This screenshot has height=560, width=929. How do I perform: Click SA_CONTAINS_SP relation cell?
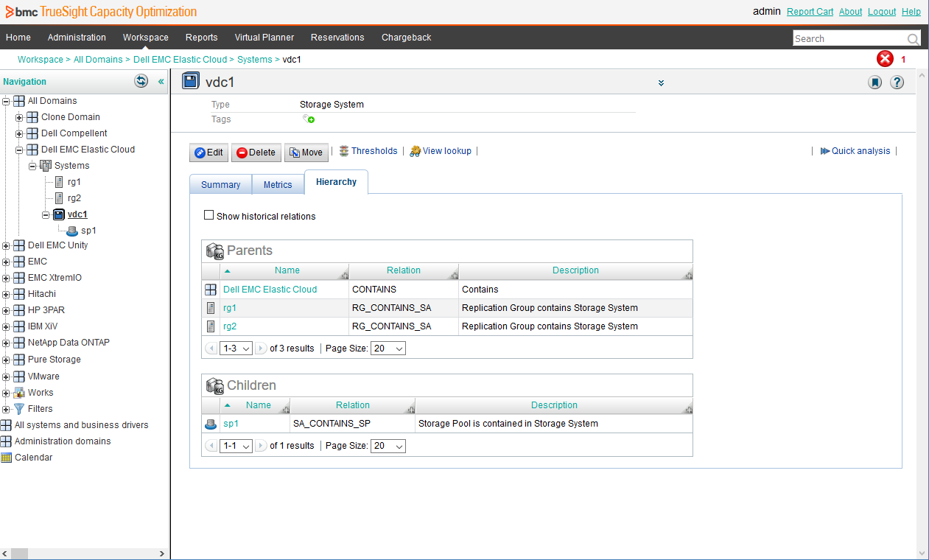click(353, 424)
